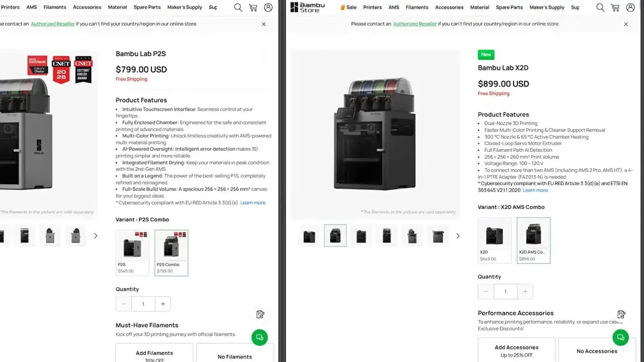
Task: Choose No Accessories option
Action: (597, 350)
